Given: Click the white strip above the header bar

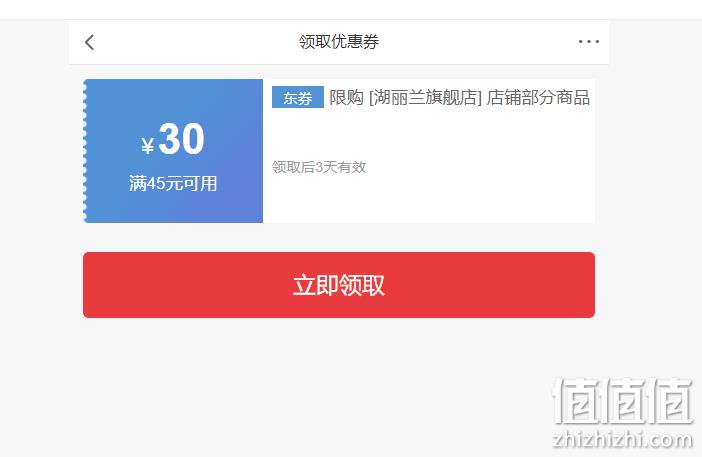Looking at the screenshot, I should (351, 9).
